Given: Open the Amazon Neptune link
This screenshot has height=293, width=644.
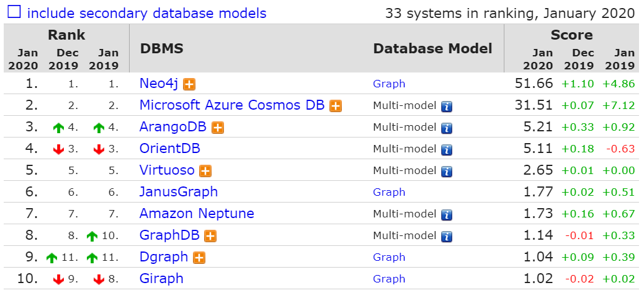Looking at the screenshot, I should [197, 214].
